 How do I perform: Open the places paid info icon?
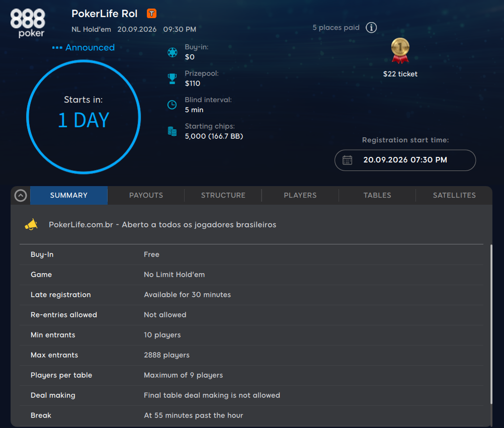tap(371, 28)
